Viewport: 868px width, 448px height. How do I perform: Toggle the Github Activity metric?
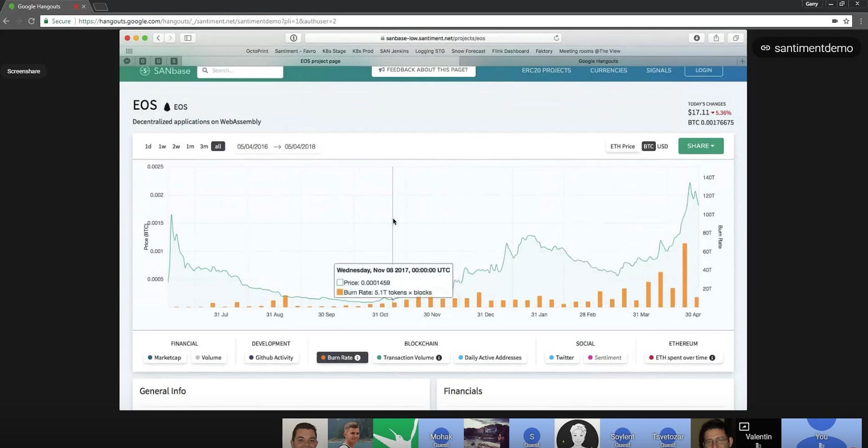tap(271, 358)
